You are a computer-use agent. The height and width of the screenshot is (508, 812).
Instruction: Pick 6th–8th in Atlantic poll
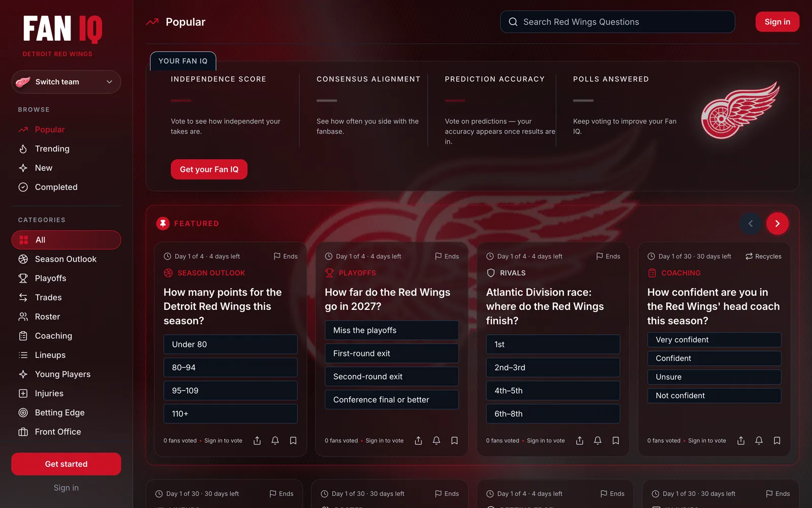553,414
